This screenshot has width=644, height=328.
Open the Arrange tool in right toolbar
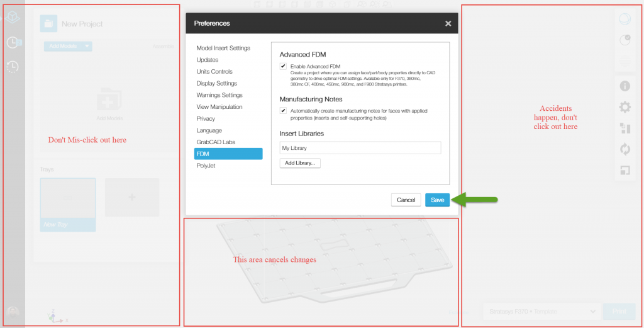[x=625, y=128]
